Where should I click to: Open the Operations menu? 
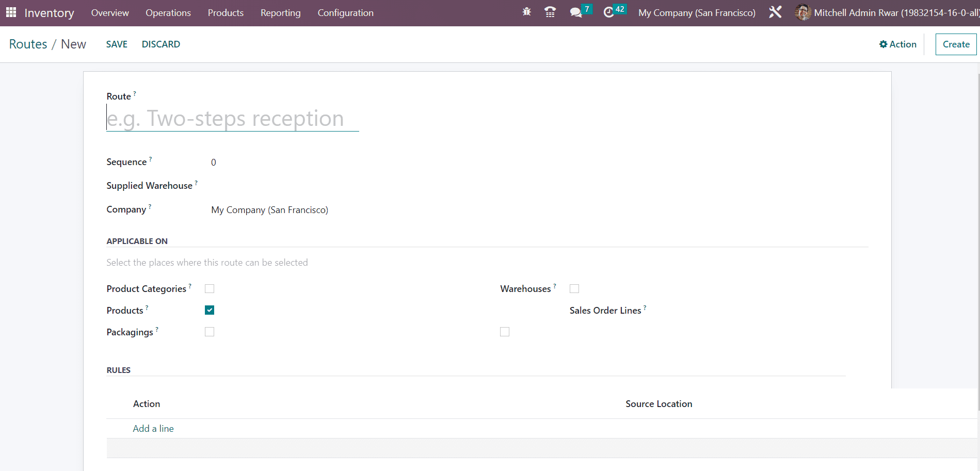[x=168, y=13]
